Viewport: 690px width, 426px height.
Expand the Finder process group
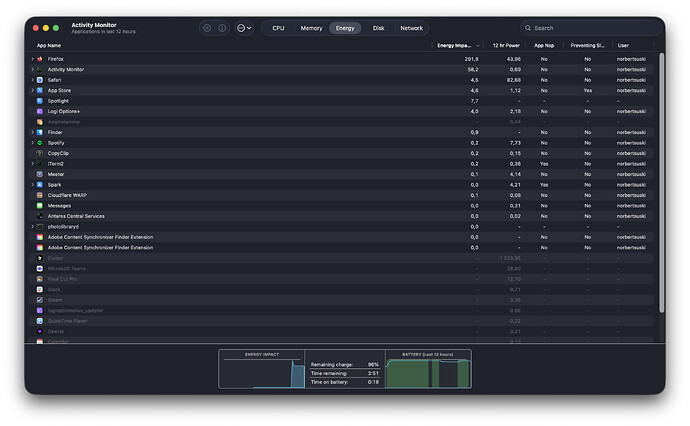33,132
